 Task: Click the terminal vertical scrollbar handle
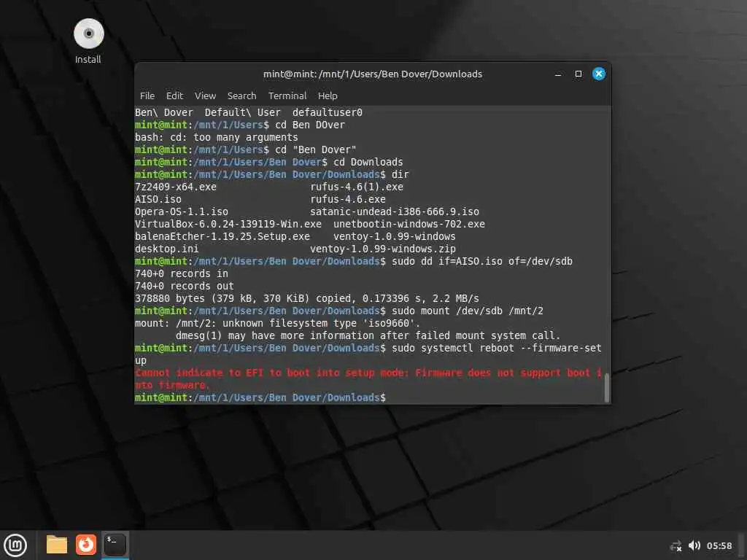point(606,388)
